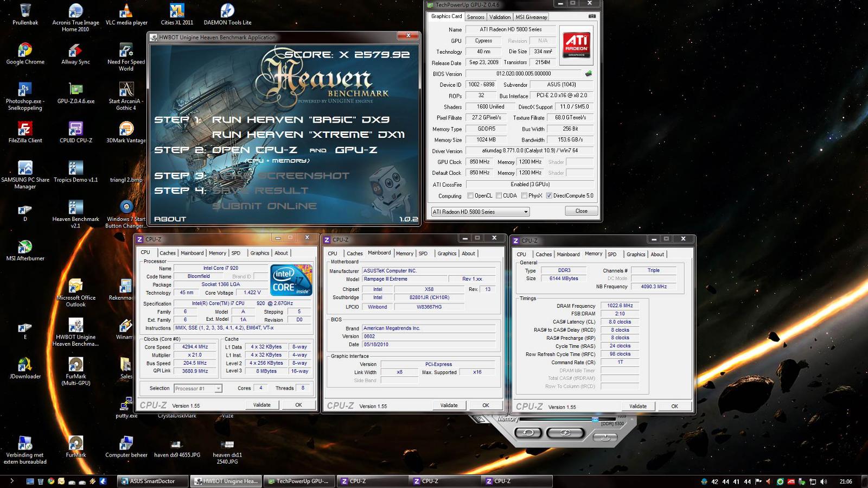The width and height of the screenshot is (868, 488).
Task: Click Rampage III Extreme model field
Action: 404,279
